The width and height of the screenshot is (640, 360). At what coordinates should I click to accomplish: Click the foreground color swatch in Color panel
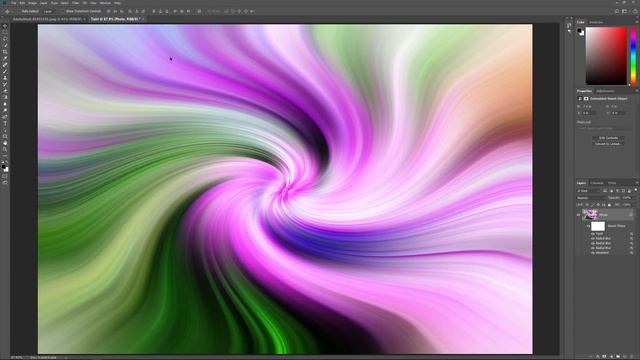tap(580, 31)
